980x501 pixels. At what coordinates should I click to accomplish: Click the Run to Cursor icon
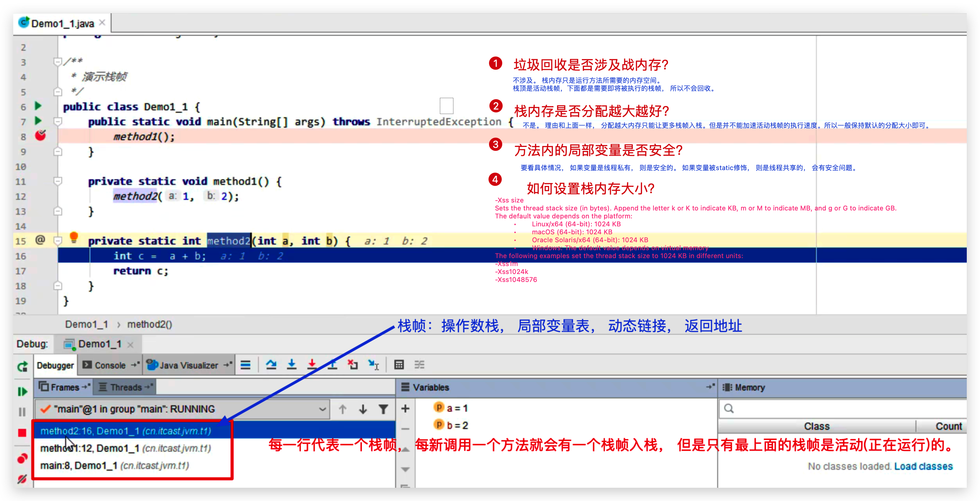(x=373, y=365)
